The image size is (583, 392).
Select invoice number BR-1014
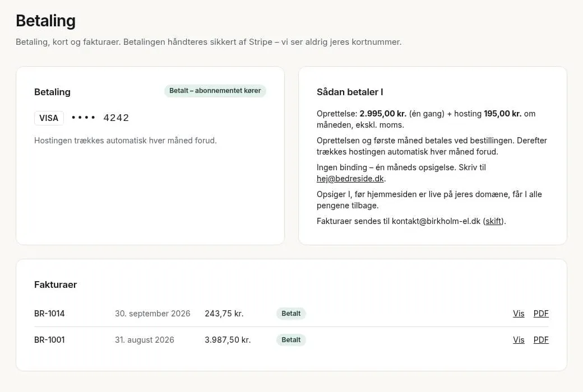[x=49, y=314]
